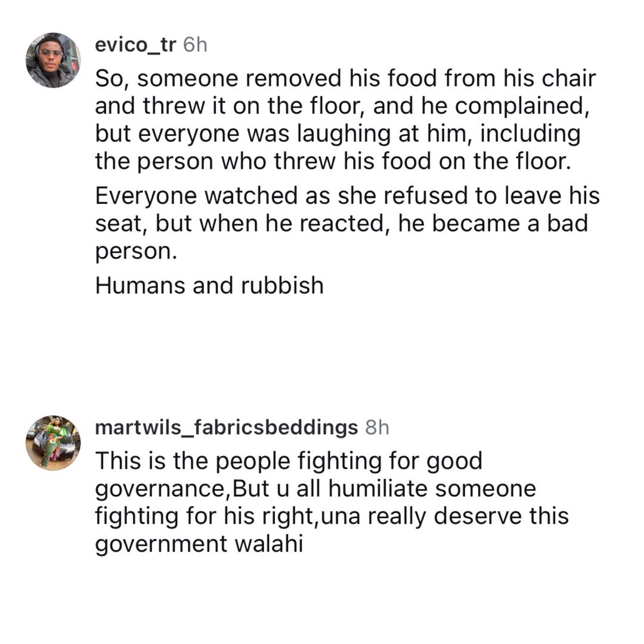644x644 pixels.
Task: Click the comment mentioning food thrown on floor
Action: [x=346, y=118]
